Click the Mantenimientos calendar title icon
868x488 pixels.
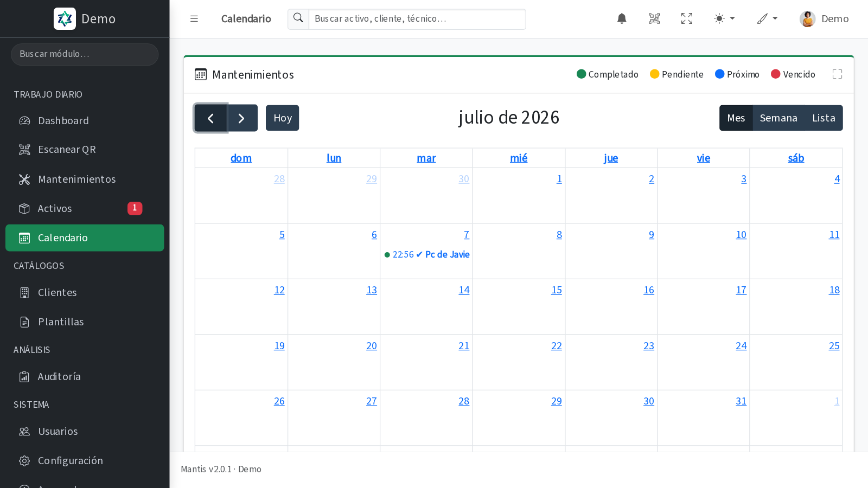click(x=201, y=74)
